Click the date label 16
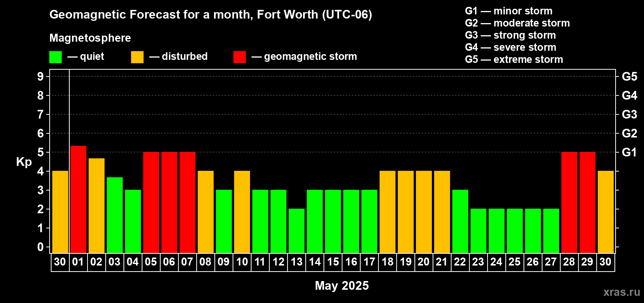 click(351, 262)
